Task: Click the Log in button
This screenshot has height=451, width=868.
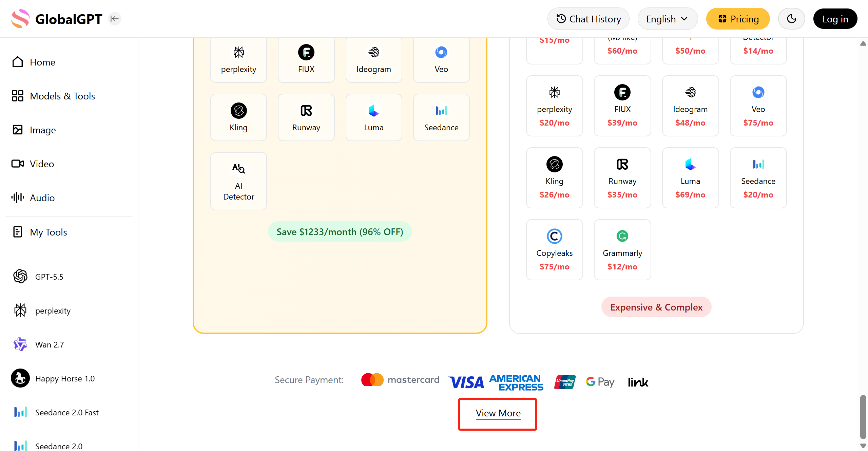Action: [x=835, y=19]
